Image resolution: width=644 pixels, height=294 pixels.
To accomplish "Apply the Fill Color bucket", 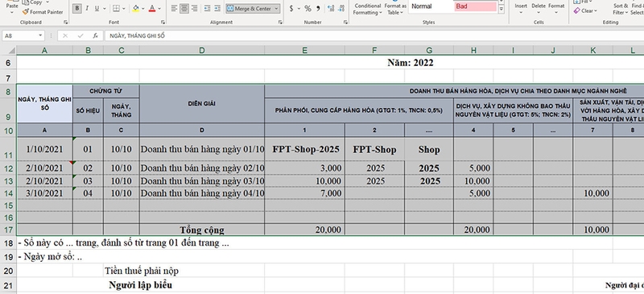I will point(136,8).
